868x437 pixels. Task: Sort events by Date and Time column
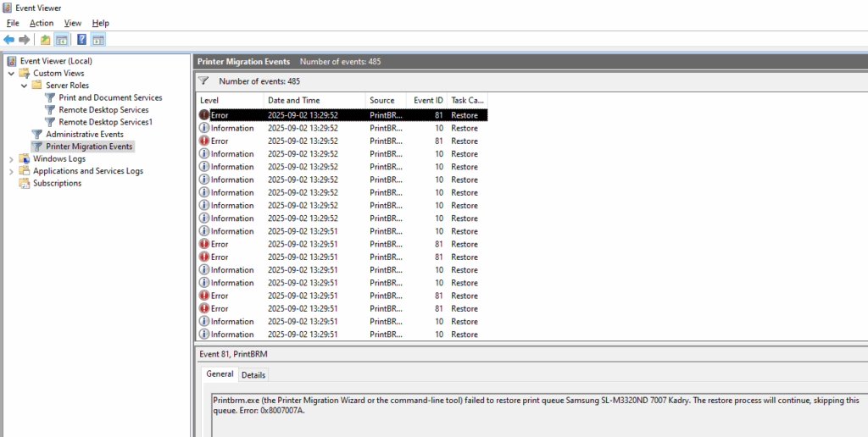coord(293,101)
